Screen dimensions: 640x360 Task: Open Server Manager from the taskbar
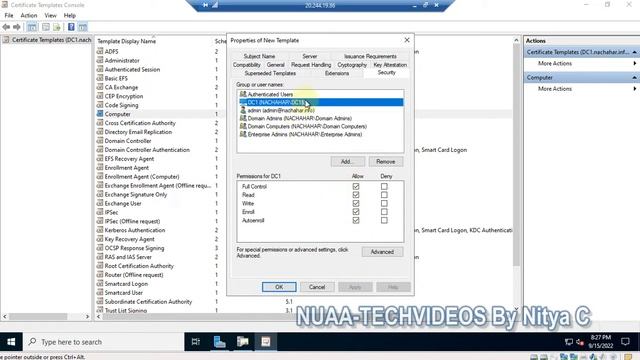coord(219,342)
